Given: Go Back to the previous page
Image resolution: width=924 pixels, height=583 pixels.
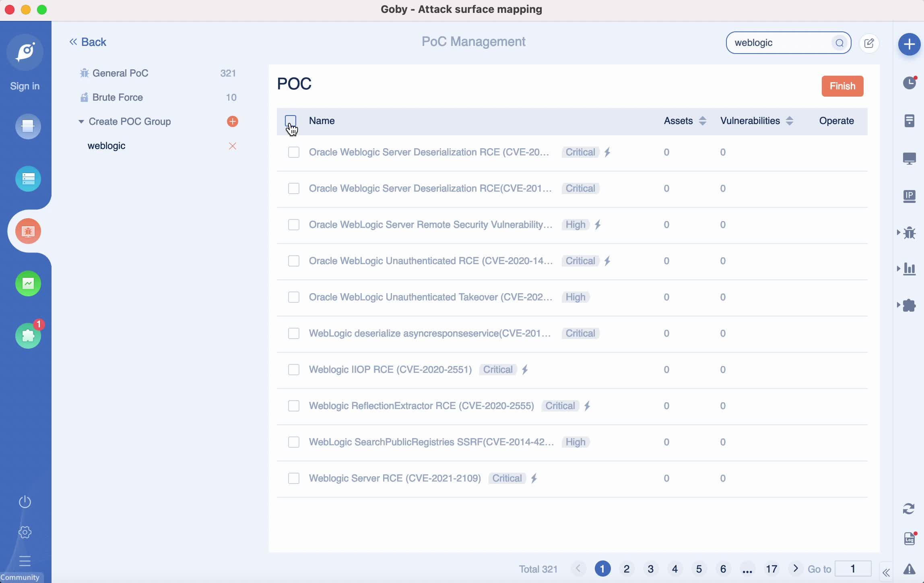Looking at the screenshot, I should coord(88,42).
